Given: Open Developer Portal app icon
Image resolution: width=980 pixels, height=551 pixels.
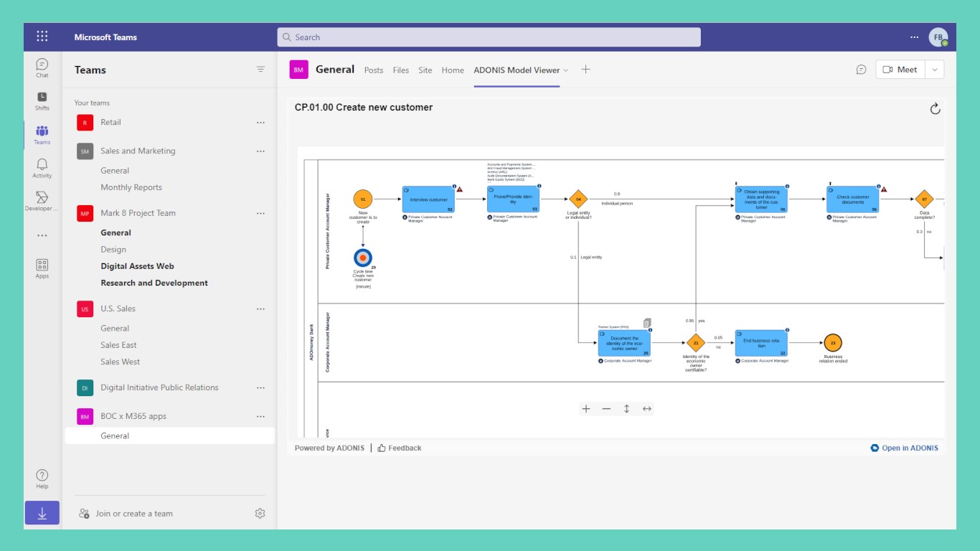Looking at the screenshot, I should (42, 202).
